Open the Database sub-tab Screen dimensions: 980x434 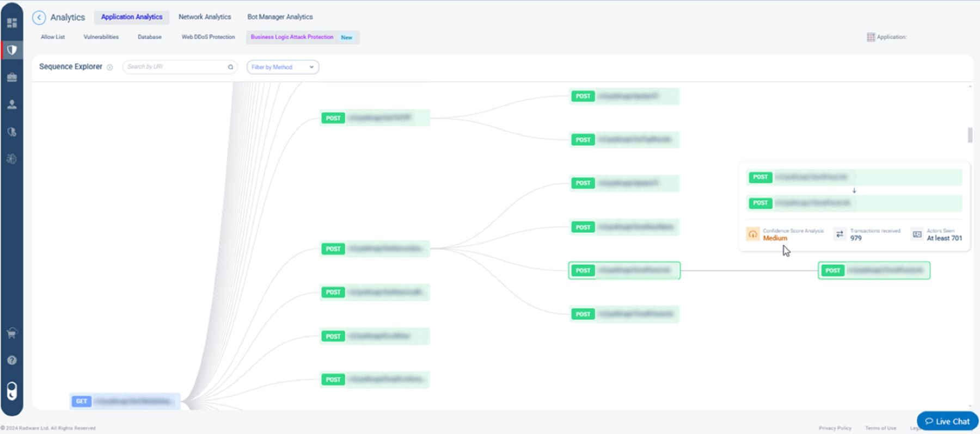pos(149,37)
